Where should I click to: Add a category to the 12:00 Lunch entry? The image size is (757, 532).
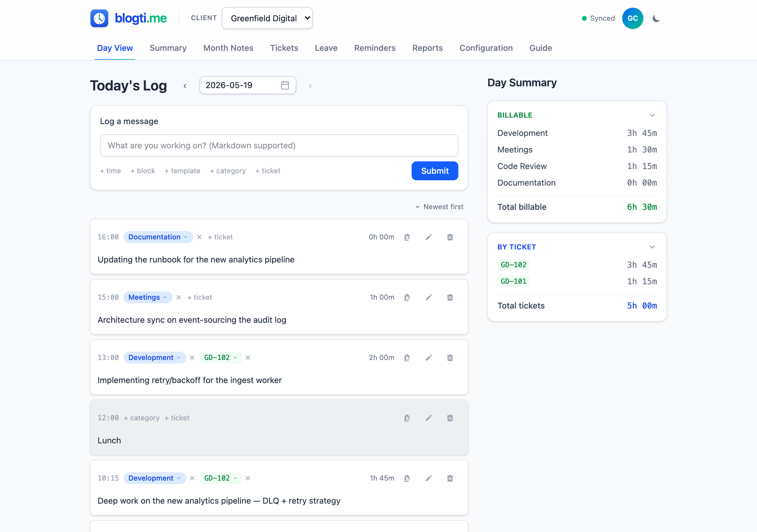pos(141,418)
